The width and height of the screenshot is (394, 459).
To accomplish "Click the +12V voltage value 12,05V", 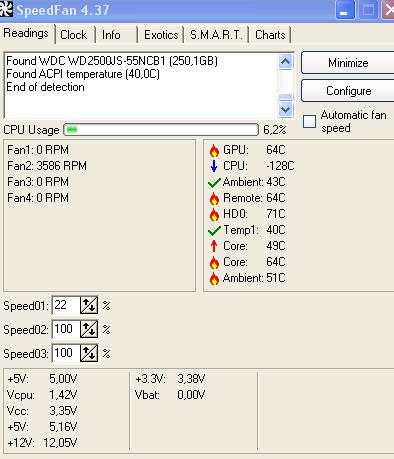I will coord(60,443).
